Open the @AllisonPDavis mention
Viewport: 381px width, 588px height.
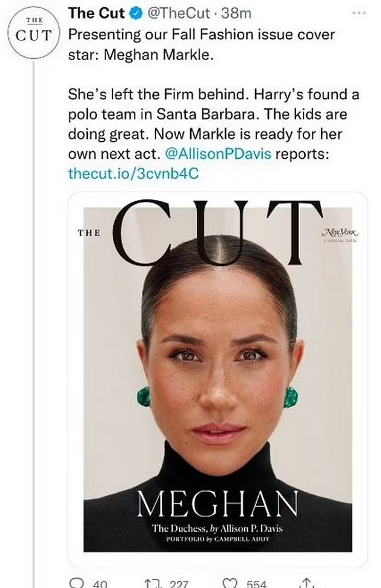[x=218, y=153]
